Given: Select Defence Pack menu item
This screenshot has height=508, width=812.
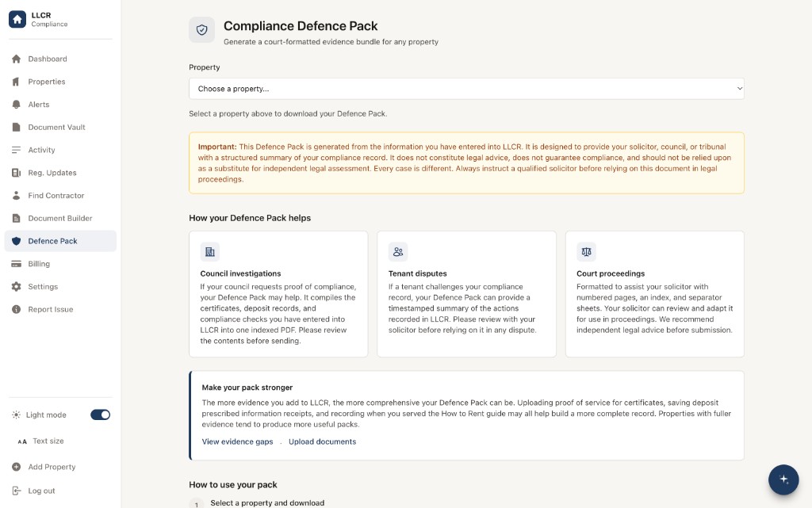Looking at the screenshot, I should pos(60,241).
